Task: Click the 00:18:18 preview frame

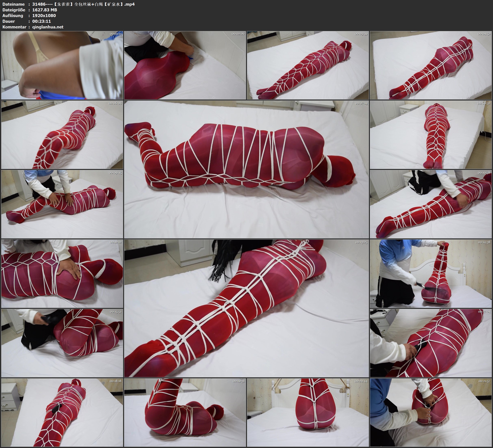Action: pos(62,412)
